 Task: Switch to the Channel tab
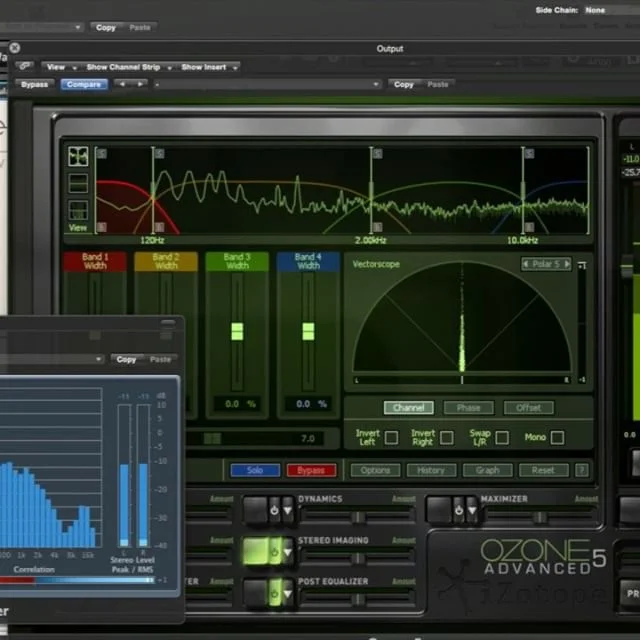tap(409, 407)
